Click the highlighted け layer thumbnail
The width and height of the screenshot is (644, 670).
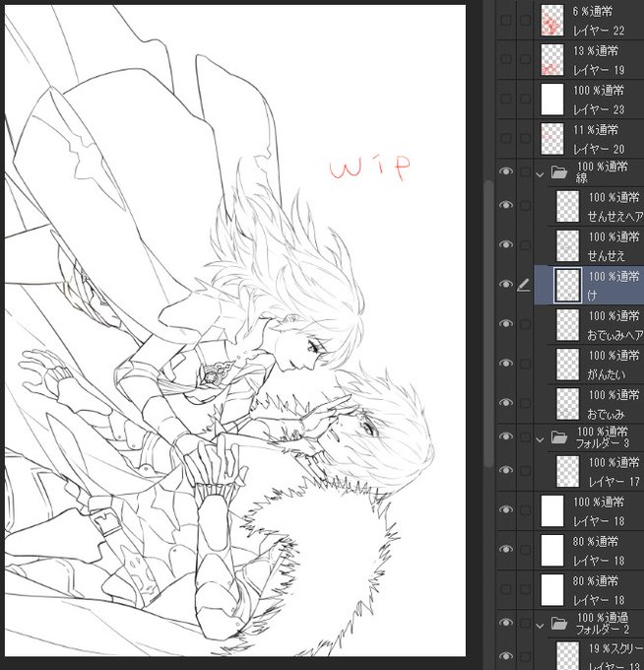(567, 286)
